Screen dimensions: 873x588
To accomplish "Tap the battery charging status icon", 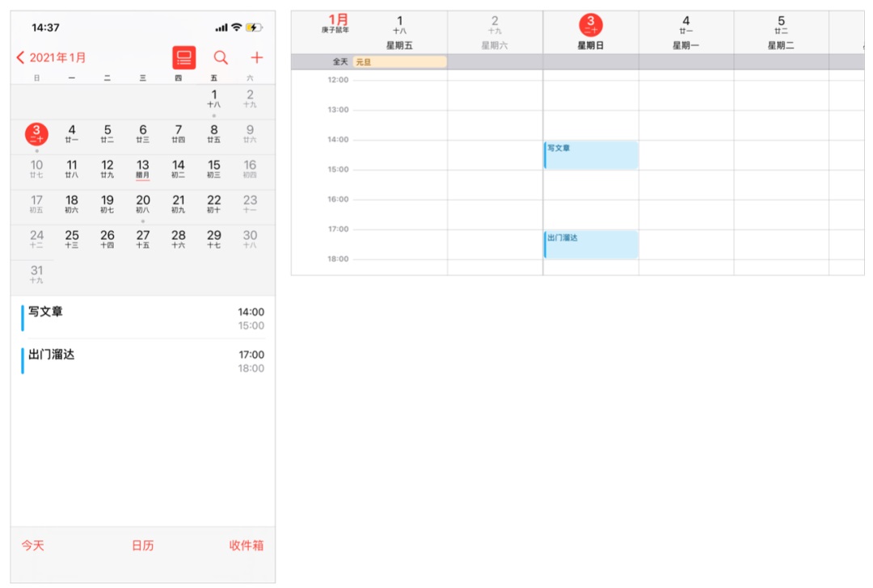I will click(254, 27).
